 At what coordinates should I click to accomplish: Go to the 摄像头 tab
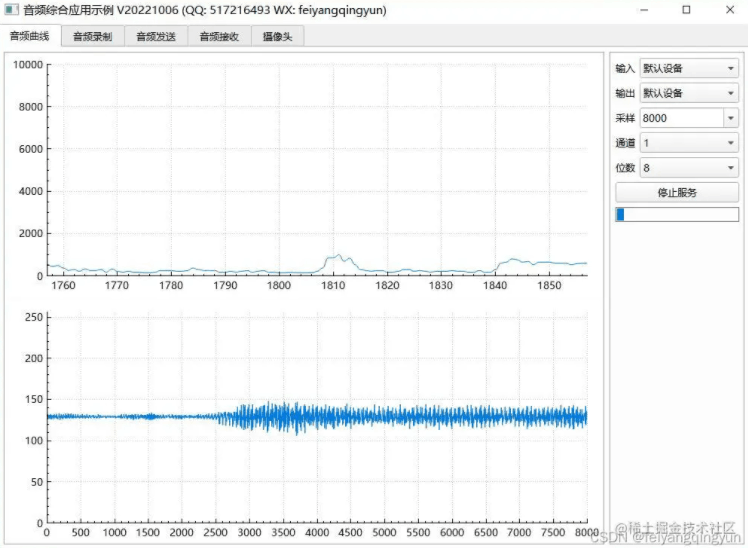point(278,37)
